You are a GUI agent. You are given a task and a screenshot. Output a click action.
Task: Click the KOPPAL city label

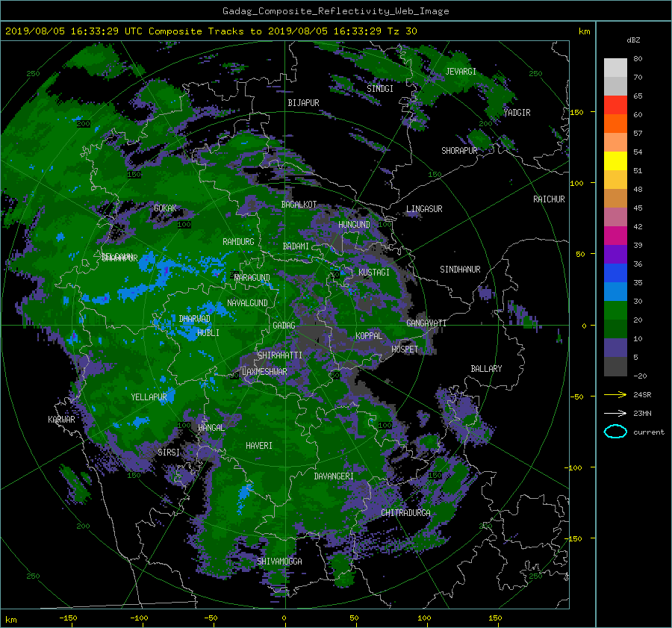[369, 336]
